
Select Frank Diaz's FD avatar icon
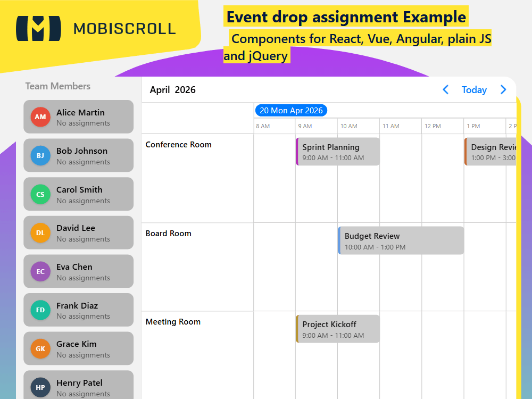[40, 310]
